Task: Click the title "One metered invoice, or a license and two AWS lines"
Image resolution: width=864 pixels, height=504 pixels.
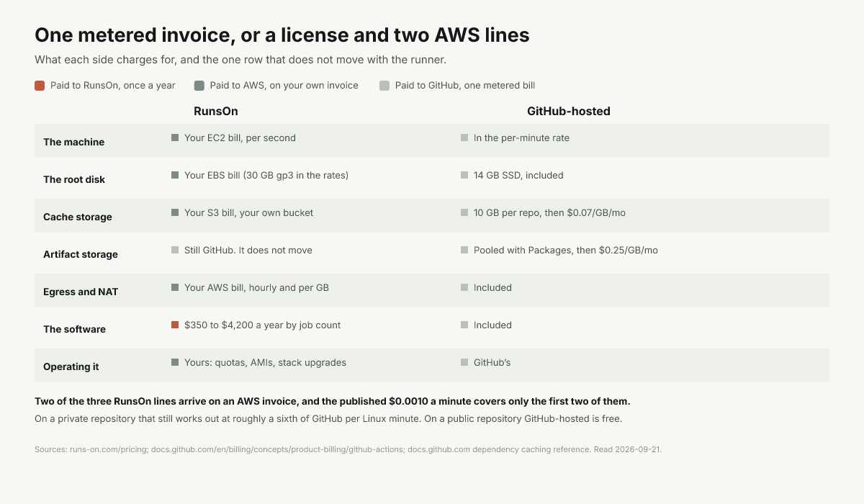Action: (282, 35)
